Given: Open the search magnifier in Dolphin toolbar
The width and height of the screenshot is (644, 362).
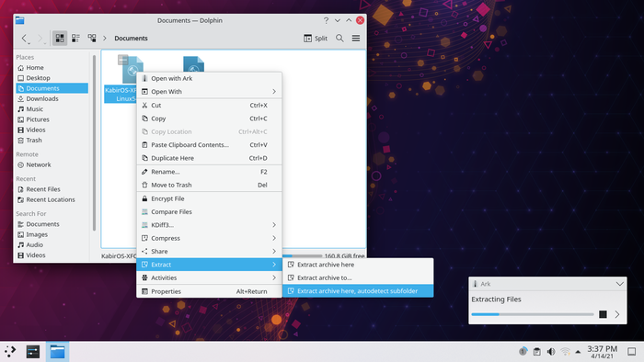Looking at the screenshot, I should click(x=339, y=38).
